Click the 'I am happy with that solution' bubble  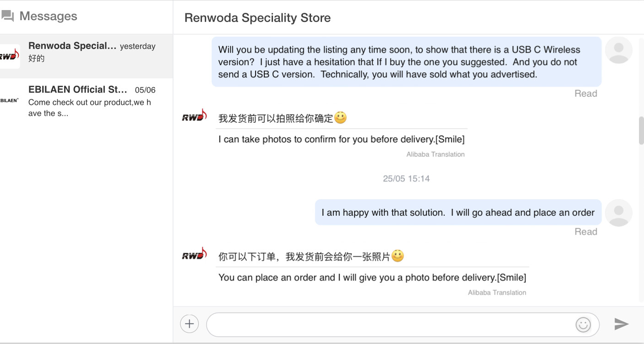(x=458, y=213)
